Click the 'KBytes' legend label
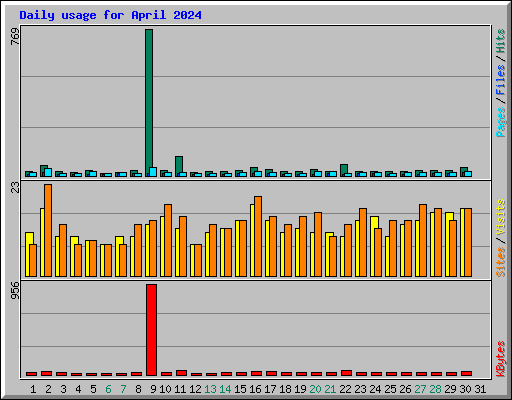The width and height of the screenshot is (512, 400). coord(500,359)
